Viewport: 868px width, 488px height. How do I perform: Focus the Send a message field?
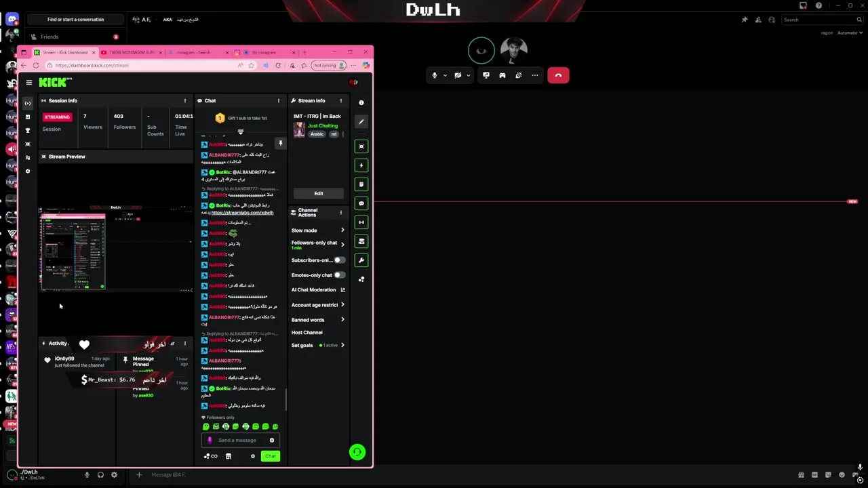tap(241, 441)
